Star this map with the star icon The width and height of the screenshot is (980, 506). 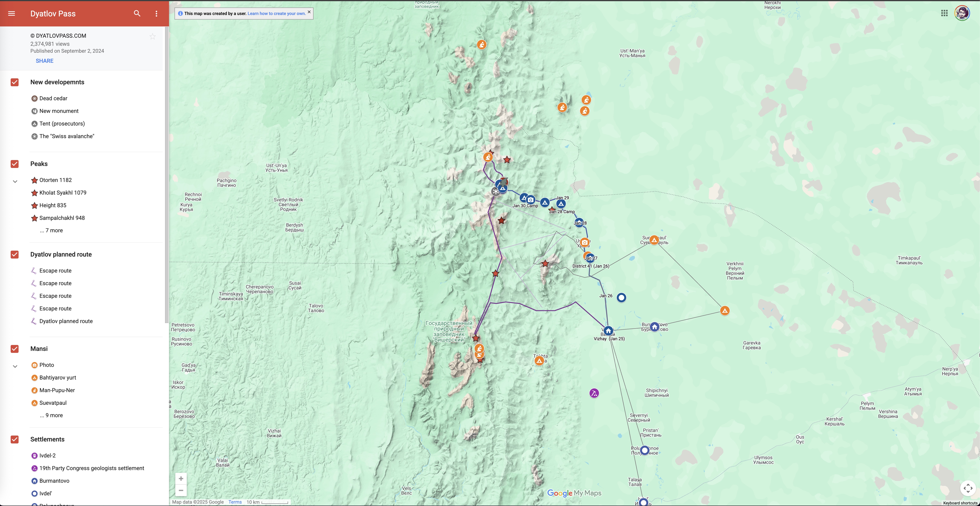(153, 37)
